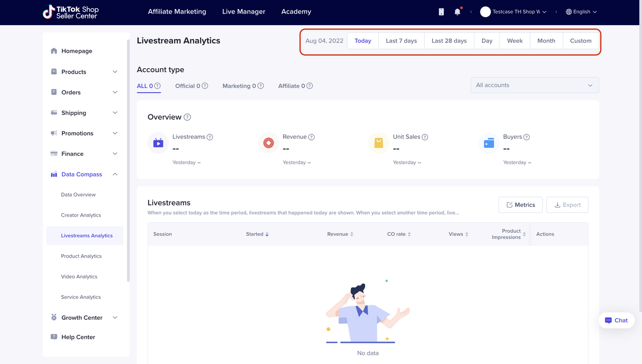Sort the table by Views column

pyautogui.click(x=466, y=234)
